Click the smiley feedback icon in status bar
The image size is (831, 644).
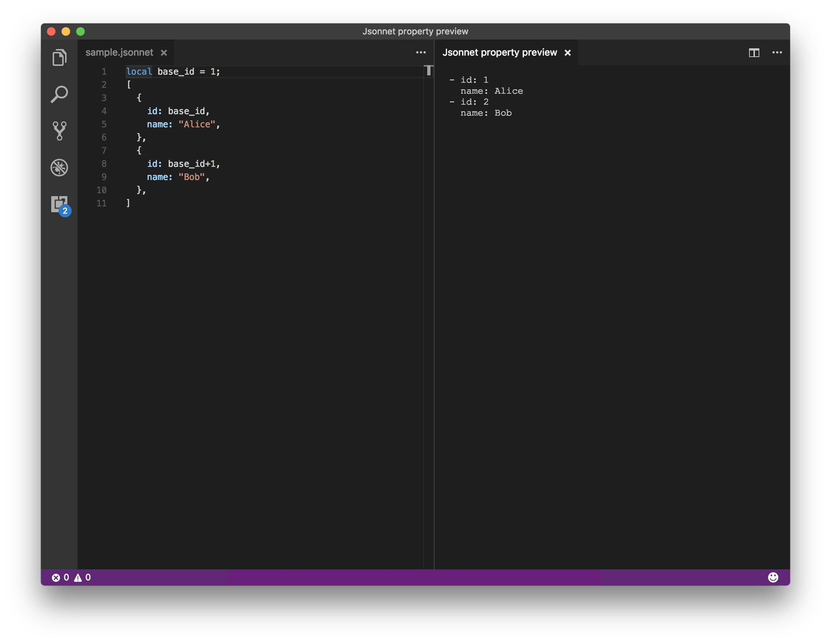tap(773, 577)
